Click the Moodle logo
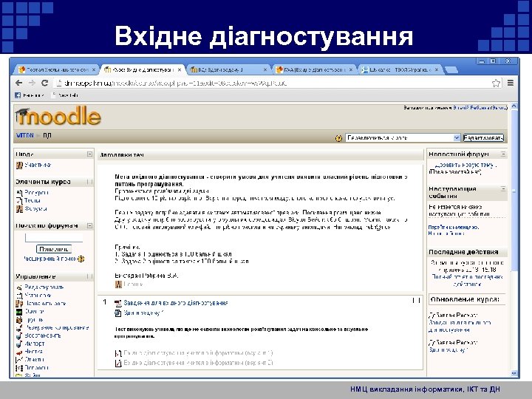This screenshot has width=532, height=399. [x=58, y=116]
